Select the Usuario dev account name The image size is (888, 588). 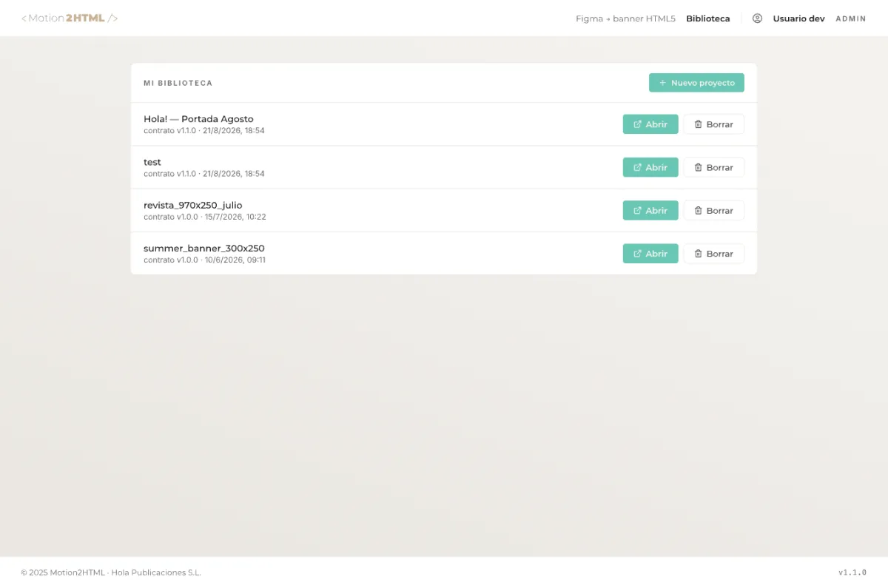point(798,18)
